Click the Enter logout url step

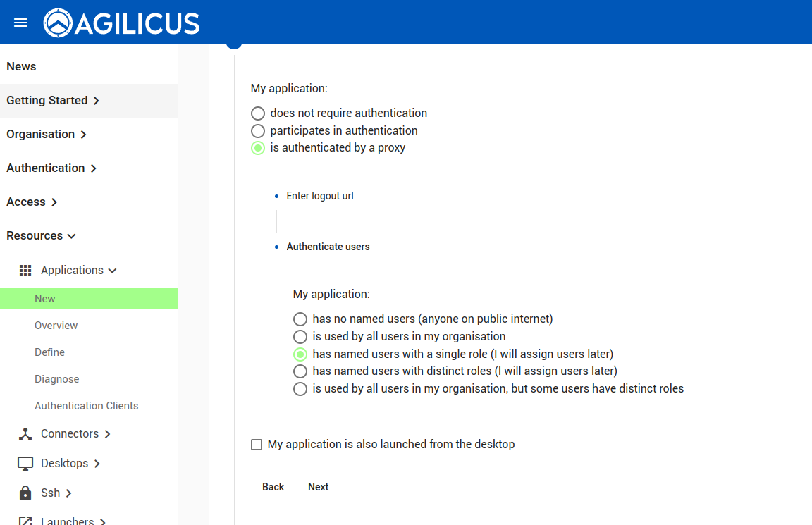(319, 197)
